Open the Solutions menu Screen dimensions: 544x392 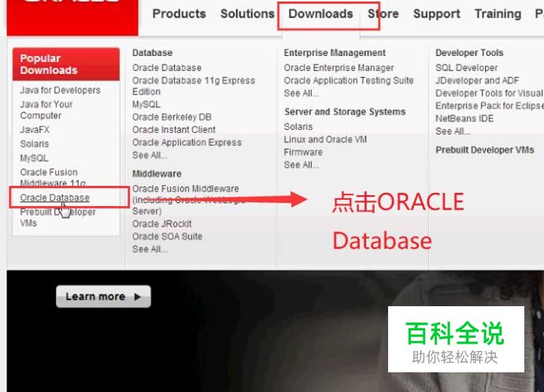(247, 14)
